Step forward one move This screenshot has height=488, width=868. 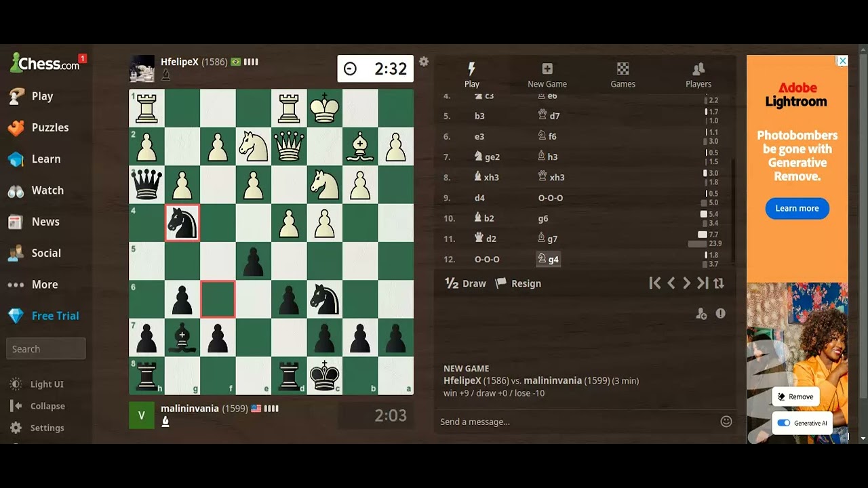coord(686,283)
